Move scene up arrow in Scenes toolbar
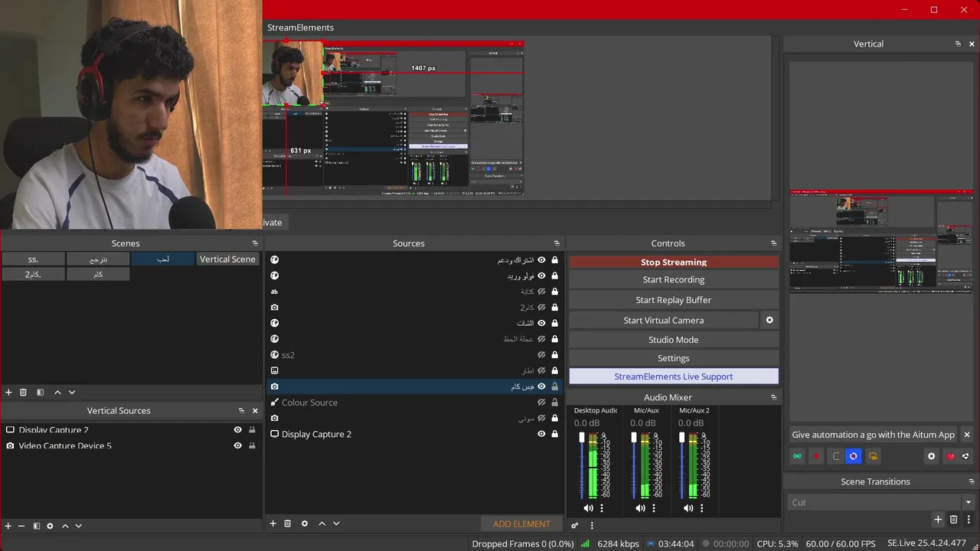Image resolution: width=980 pixels, height=551 pixels. pyautogui.click(x=57, y=393)
